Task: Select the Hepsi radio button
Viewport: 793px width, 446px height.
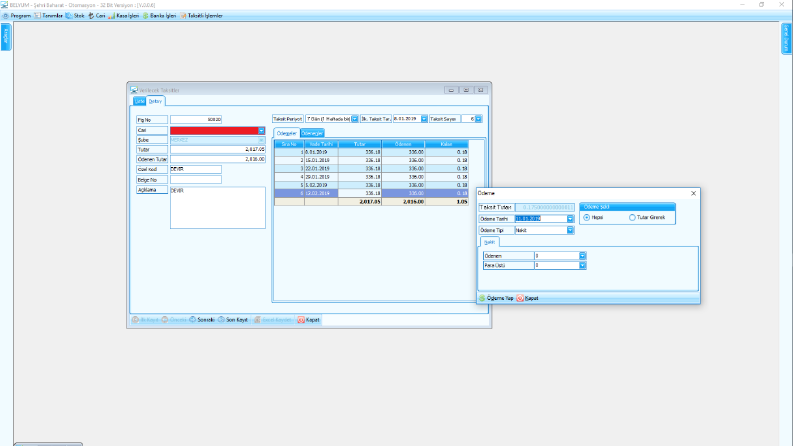Action: [x=587, y=217]
